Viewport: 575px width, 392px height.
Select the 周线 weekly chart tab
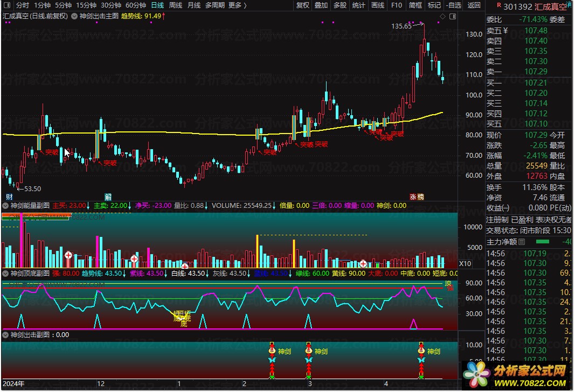tap(176, 5)
